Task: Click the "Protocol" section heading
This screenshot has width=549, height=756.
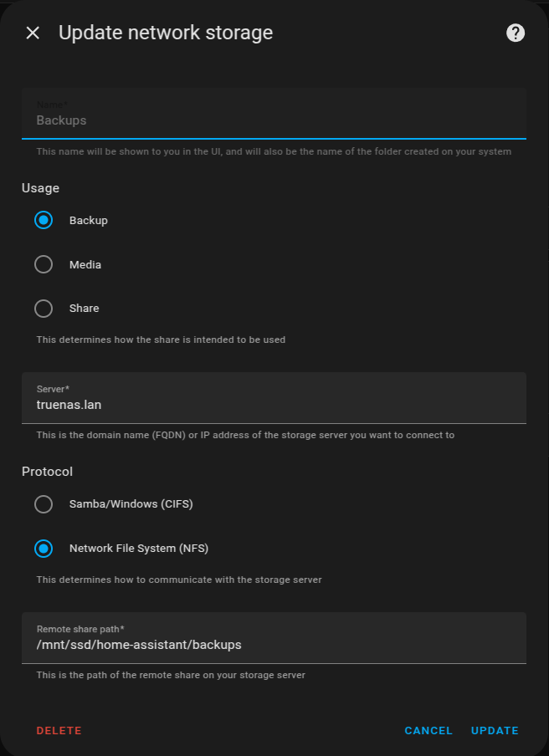Action: (x=47, y=472)
